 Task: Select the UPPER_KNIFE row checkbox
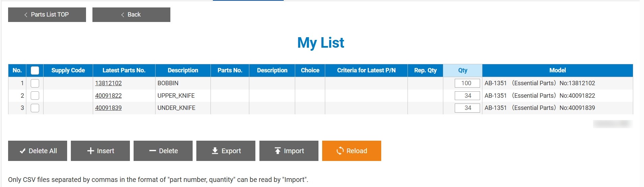(35, 96)
